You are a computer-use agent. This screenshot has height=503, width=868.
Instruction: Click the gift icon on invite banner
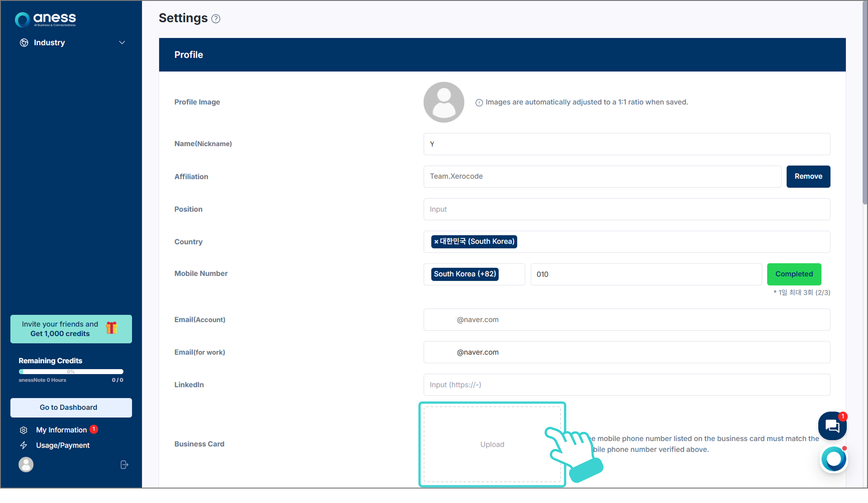click(112, 328)
